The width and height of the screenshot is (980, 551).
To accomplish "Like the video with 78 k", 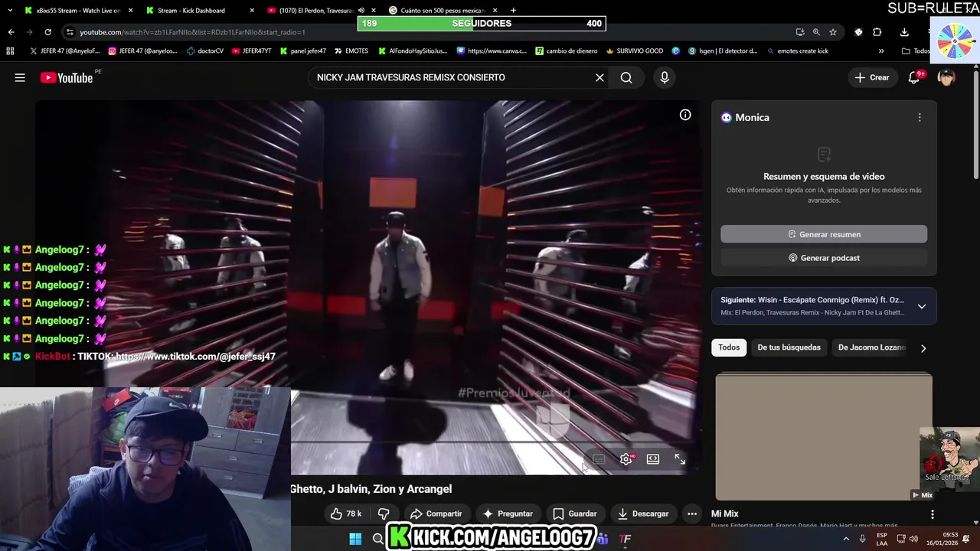I will [345, 514].
